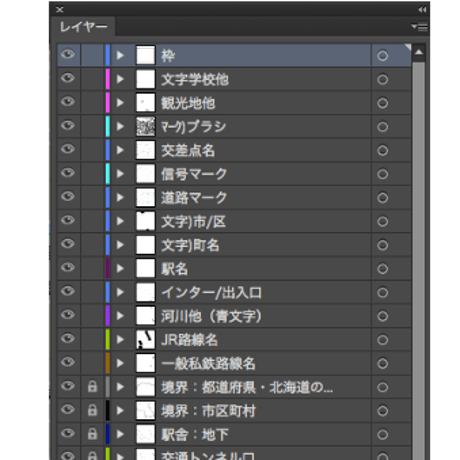Unlock the 駅舎：地下 layer
The width and height of the screenshot is (460, 460).
(92, 434)
